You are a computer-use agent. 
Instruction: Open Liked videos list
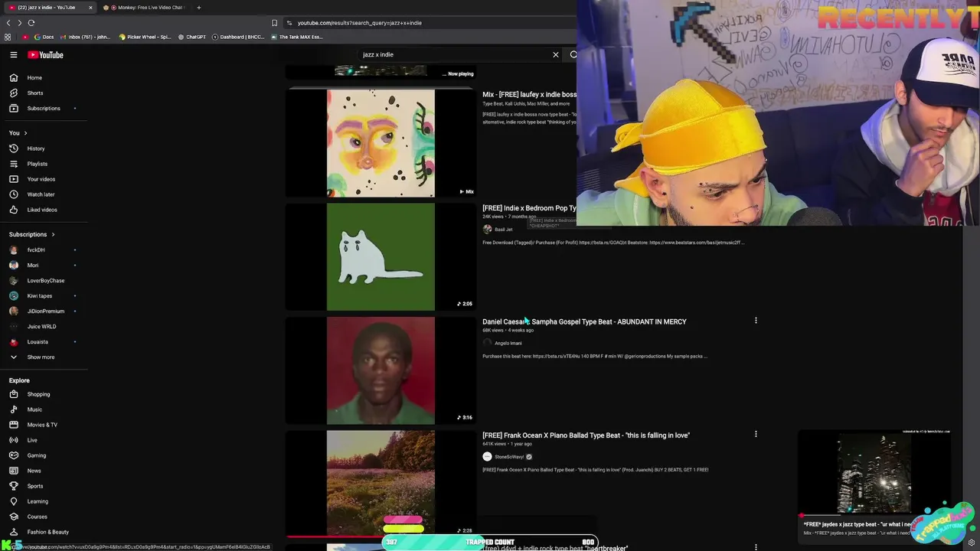tap(42, 210)
